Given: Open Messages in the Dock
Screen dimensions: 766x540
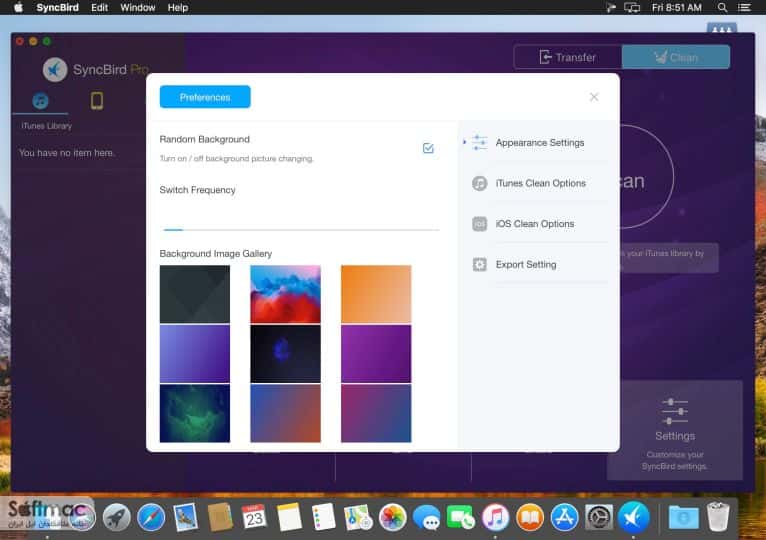Looking at the screenshot, I should [x=426, y=518].
